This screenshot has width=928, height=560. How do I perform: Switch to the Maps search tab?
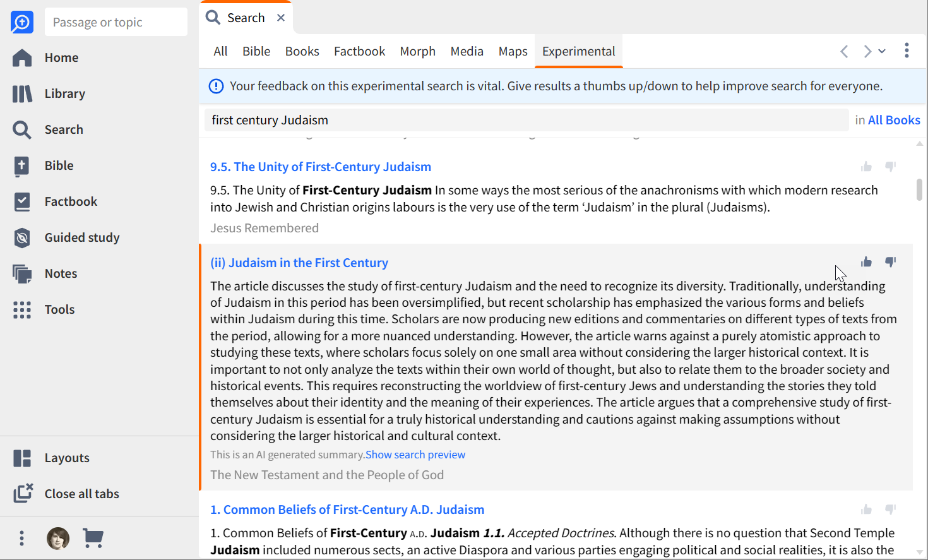click(513, 51)
